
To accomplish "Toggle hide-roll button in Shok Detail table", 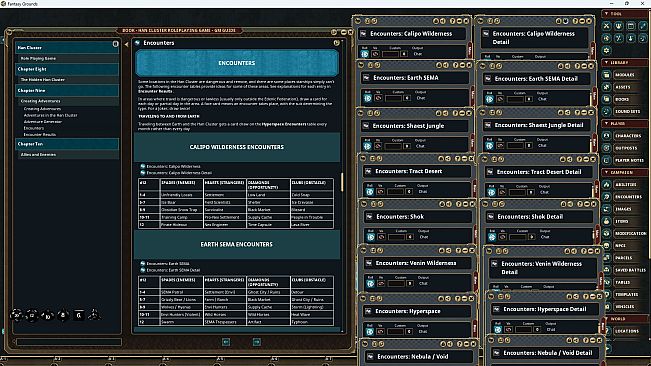I will click(503, 237).
